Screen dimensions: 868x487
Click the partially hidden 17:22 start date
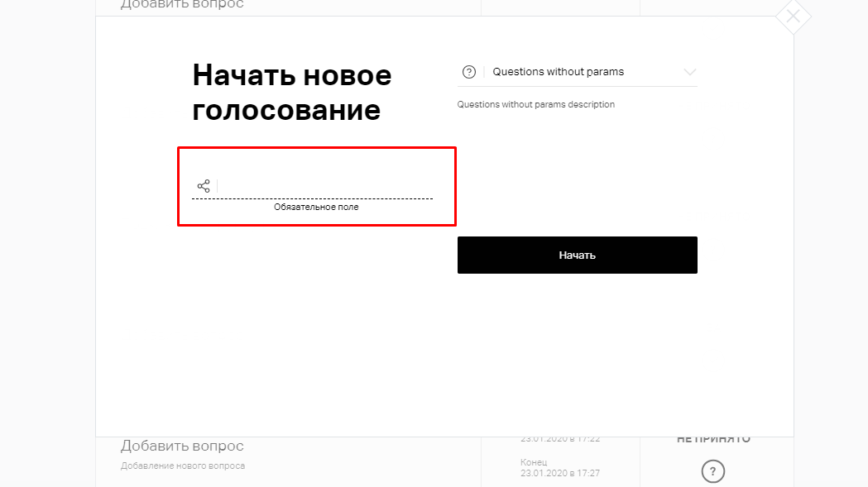click(x=560, y=440)
